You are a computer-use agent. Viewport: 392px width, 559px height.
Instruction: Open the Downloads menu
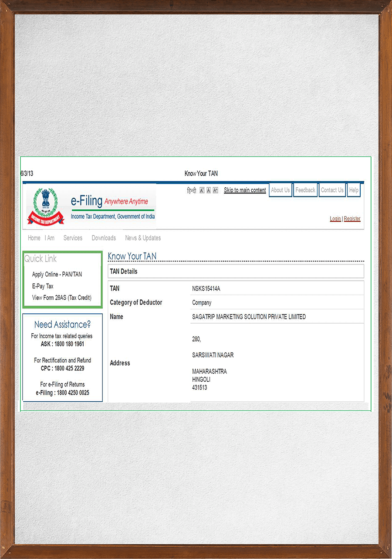tap(104, 238)
